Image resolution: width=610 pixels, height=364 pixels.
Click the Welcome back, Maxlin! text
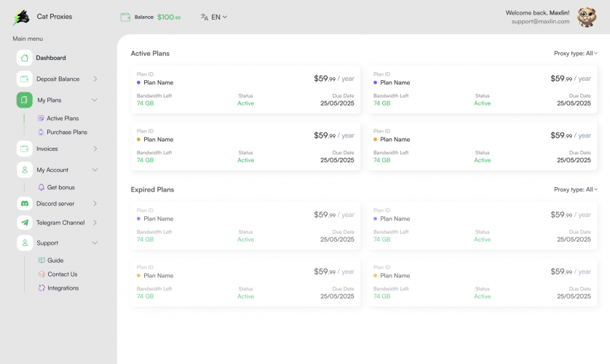(x=537, y=13)
